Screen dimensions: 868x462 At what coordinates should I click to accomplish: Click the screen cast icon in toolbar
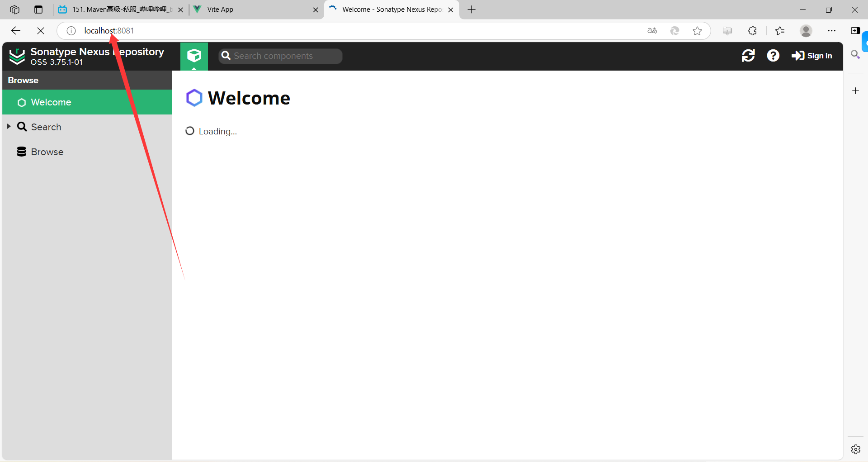tap(727, 31)
